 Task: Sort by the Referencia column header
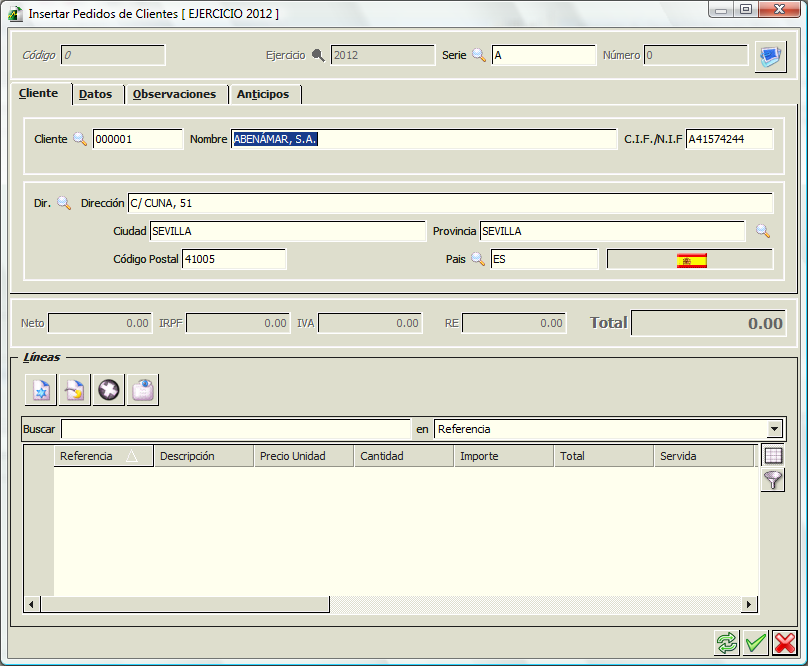click(104, 456)
